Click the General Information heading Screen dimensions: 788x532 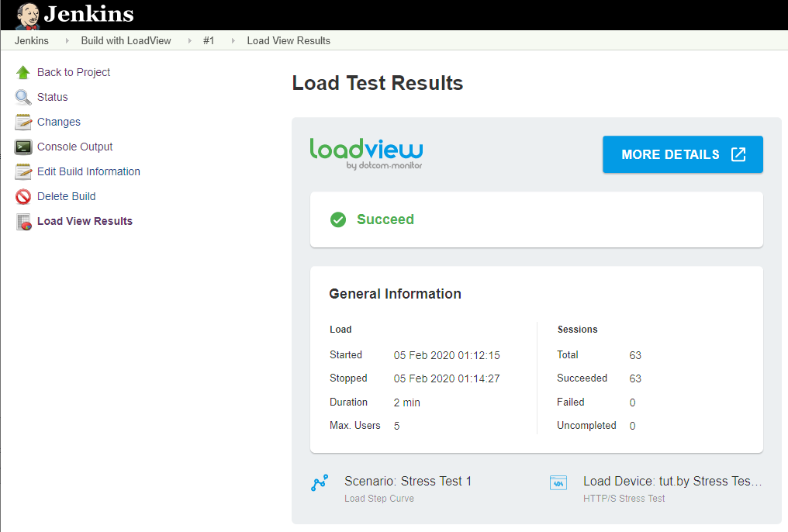pos(395,294)
